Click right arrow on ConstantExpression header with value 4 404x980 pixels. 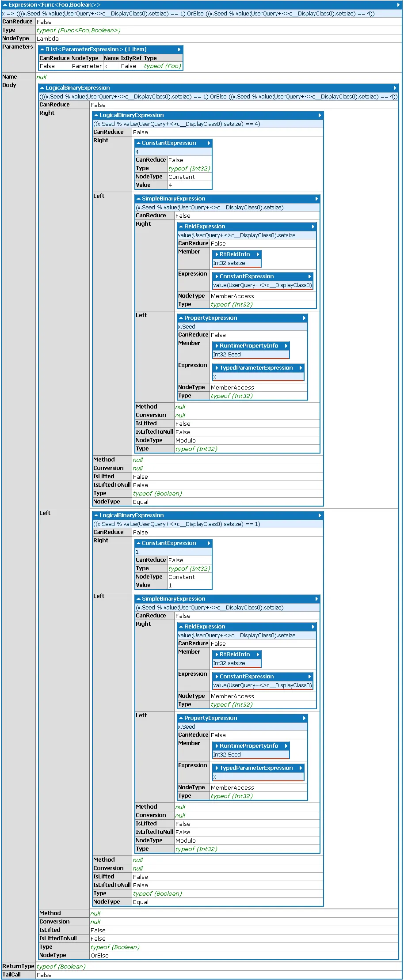[x=209, y=143]
